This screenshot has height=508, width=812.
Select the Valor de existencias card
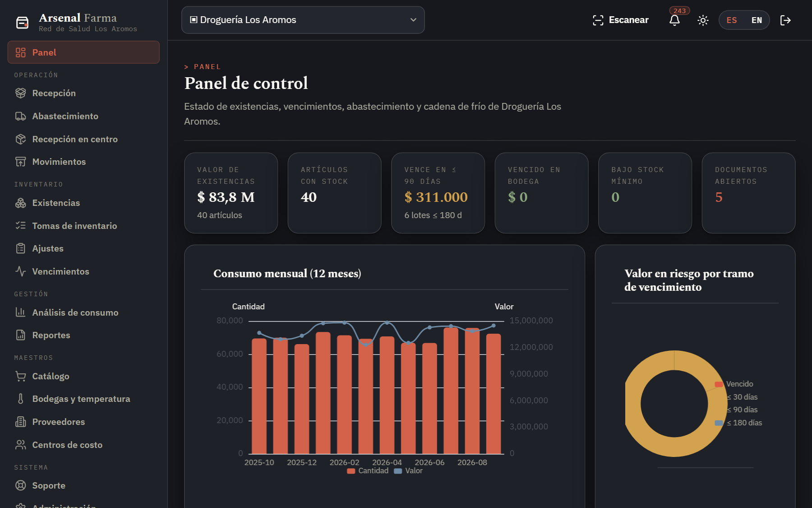click(x=231, y=193)
